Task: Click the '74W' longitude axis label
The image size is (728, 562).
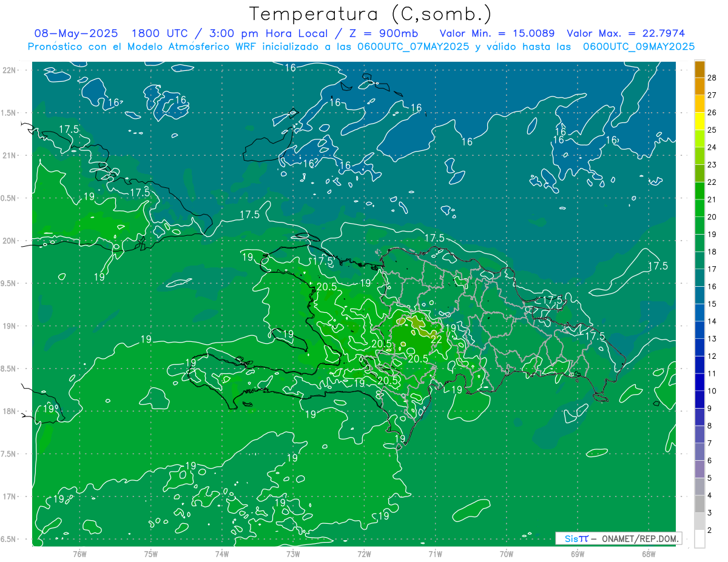Action: click(x=222, y=554)
